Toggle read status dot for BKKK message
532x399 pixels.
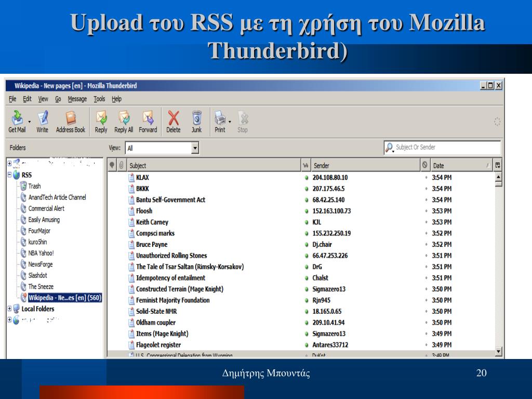click(x=307, y=189)
